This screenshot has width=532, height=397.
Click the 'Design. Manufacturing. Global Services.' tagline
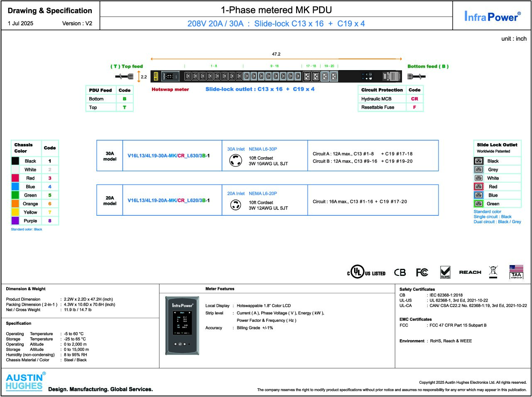(x=101, y=389)
